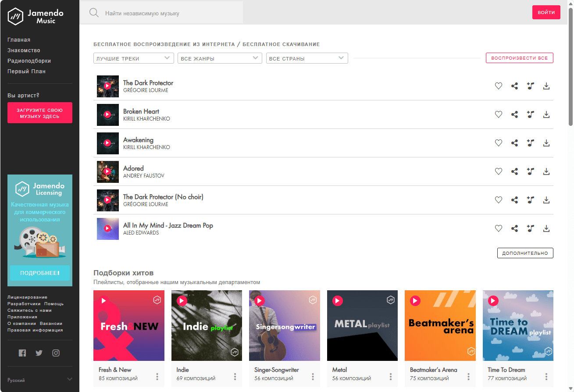Add Adored to a playlist
The width and height of the screenshot is (574, 392).
pos(531,171)
